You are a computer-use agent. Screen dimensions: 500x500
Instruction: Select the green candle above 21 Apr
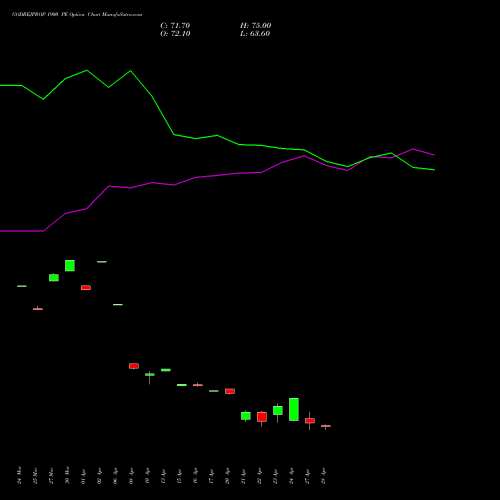[246, 416]
